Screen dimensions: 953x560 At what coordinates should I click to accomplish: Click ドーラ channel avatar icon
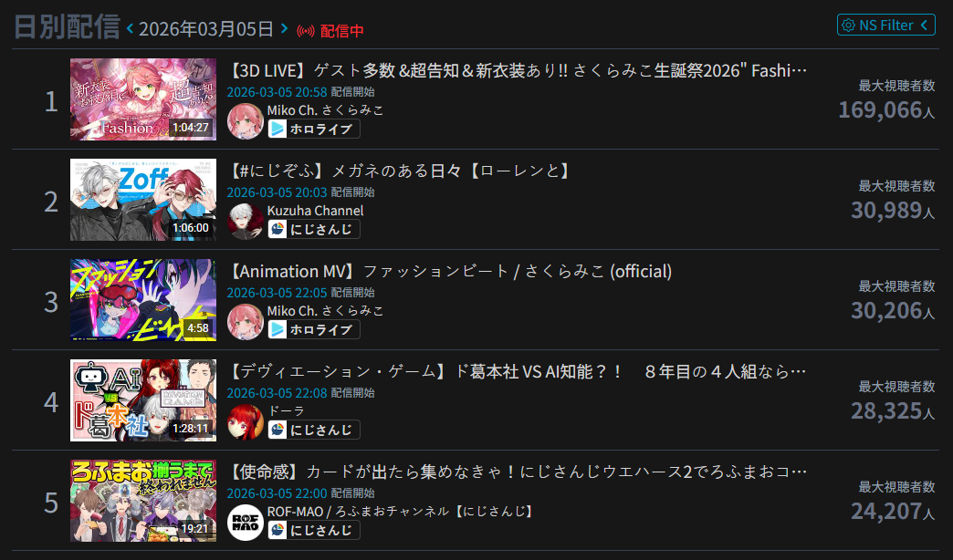pyautogui.click(x=245, y=421)
